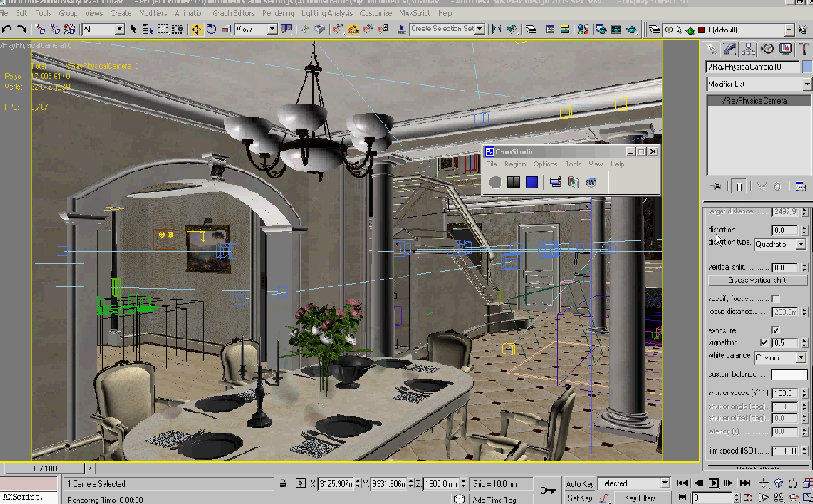
Task: Activate the Select and Move tool
Action: pyautogui.click(x=197, y=30)
